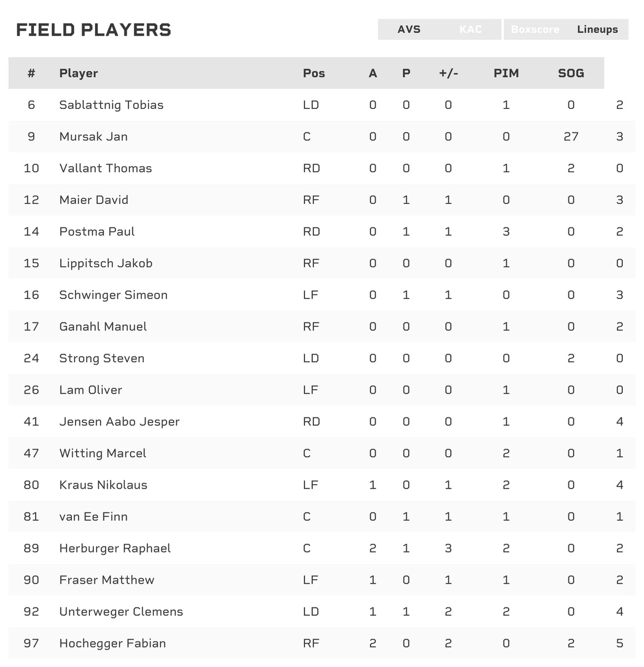This screenshot has width=644, height=667.
Task: Select the Lineups tab
Action: point(597,29)
